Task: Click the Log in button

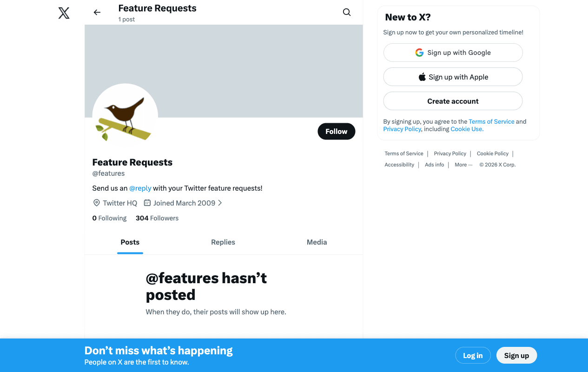Action: pos(473,355)
